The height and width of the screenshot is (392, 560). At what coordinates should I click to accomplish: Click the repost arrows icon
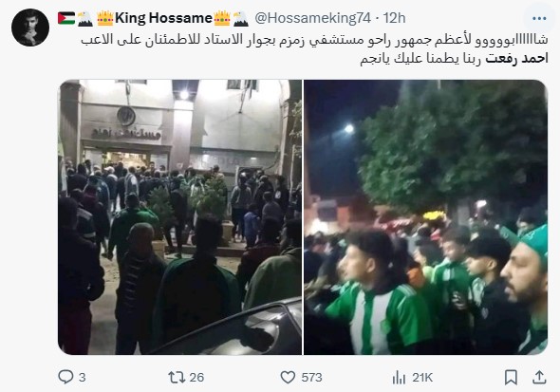point(177,377)
